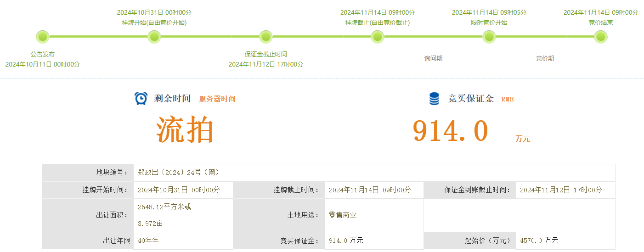Image resolution: width=644 pixels, height=252 pixels.
Task: Click the 服务器时间 orange label
Action: 217,99
